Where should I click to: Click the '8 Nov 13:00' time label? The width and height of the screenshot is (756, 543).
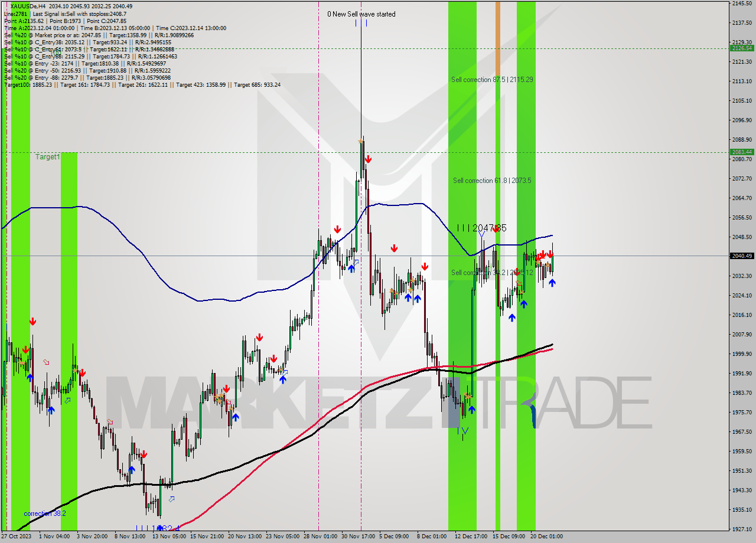[x=130, y=537]
